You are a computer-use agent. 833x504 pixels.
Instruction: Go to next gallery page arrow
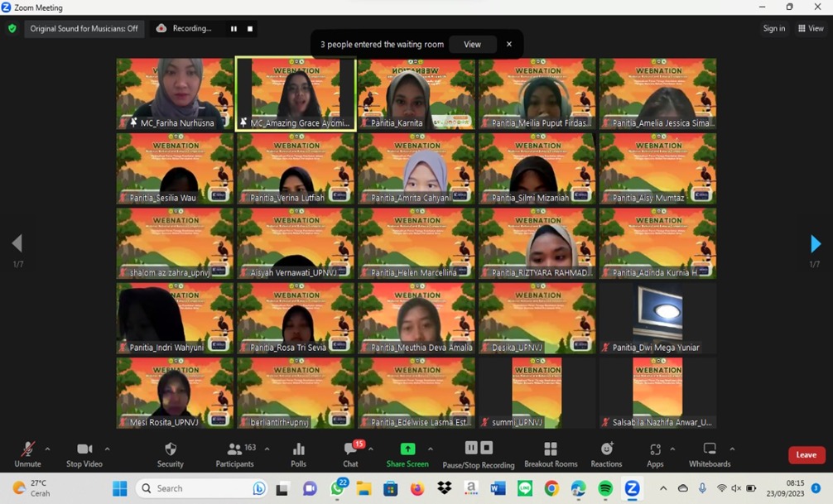click(815, 244)
